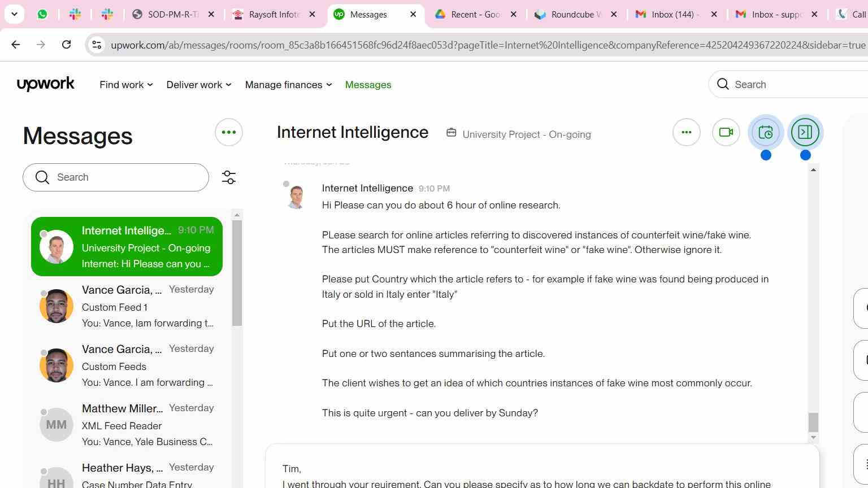The width and height of the screenshot is (868, 488).
Task: Click the browser address bar URL
Action: point(488,45)
